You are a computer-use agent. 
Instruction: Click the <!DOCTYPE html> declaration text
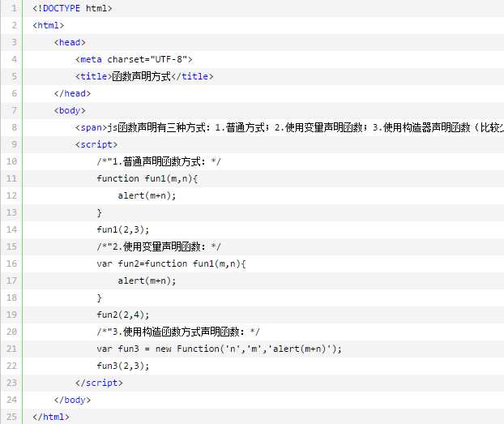(72, 8)
